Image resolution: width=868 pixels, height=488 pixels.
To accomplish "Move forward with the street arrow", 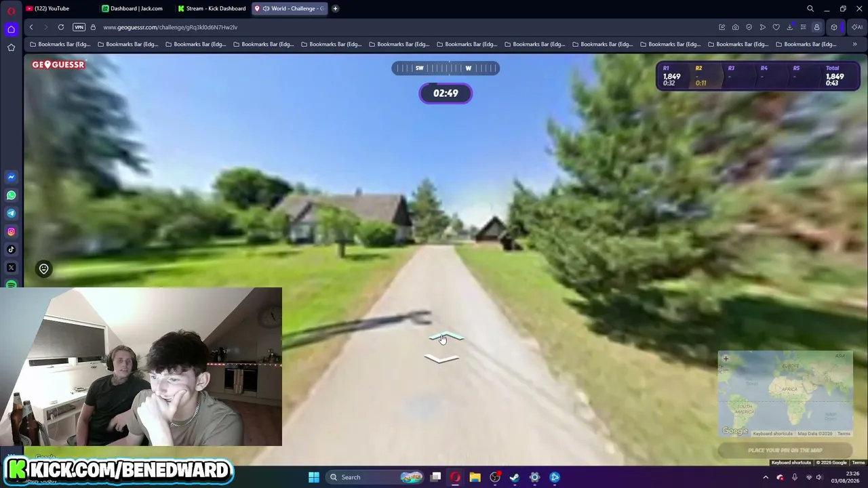I will point(446,337).
